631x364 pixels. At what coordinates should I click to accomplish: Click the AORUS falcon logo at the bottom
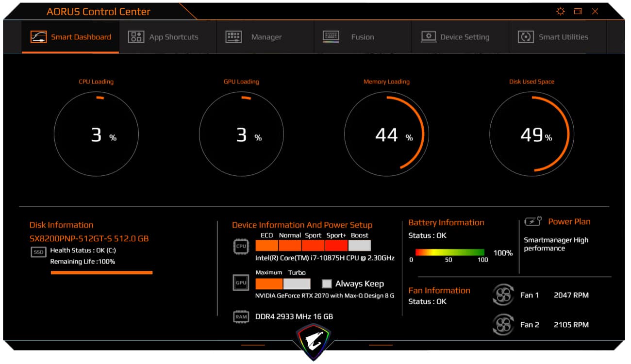coord(313,341)
